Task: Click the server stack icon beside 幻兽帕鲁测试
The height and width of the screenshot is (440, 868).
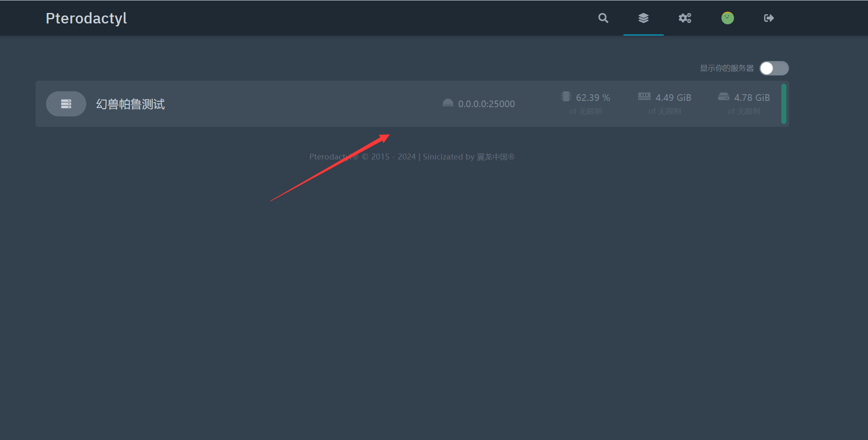Action: coord(66,104)
